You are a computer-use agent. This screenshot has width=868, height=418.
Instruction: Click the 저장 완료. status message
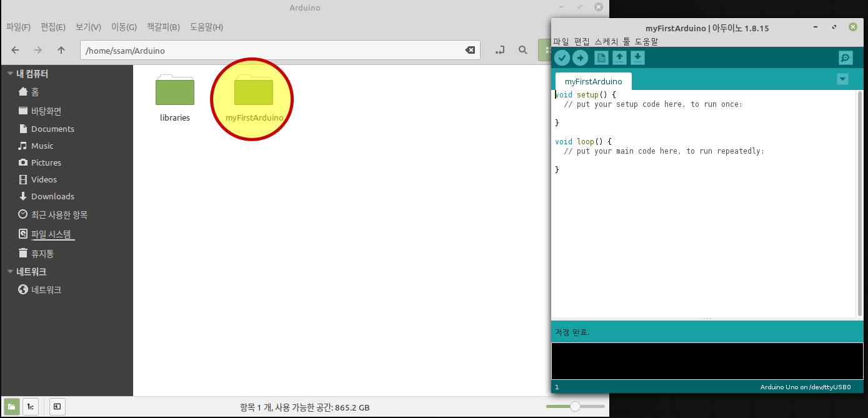[x=572, y=332]
